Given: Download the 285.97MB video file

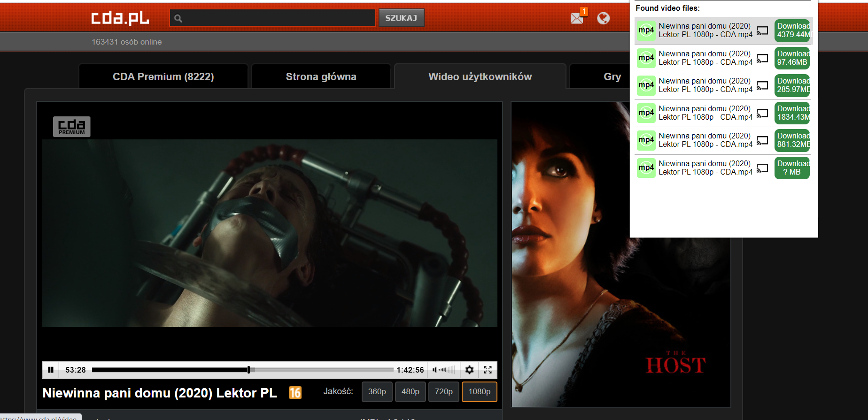Looking at the screenshot, I should (792, 85).
